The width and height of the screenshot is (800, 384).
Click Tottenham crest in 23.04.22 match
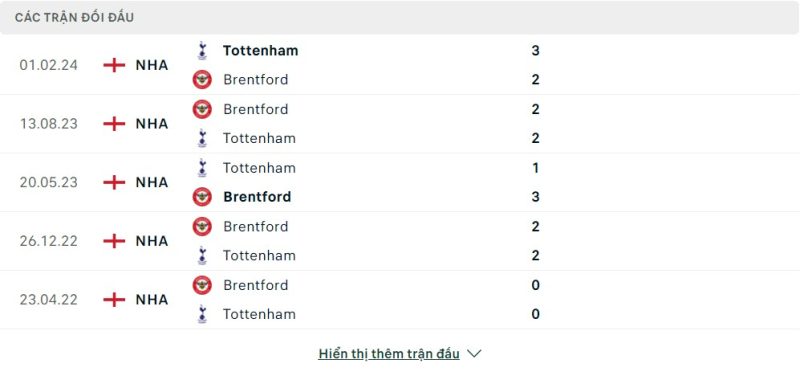[x=202, y=314]
